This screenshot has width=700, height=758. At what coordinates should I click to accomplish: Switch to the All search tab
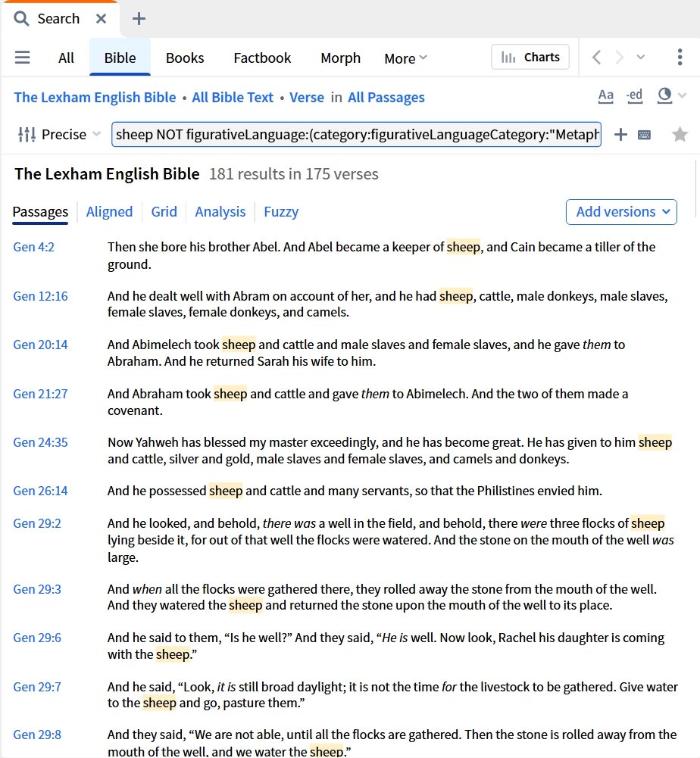[x=66, y=58]
